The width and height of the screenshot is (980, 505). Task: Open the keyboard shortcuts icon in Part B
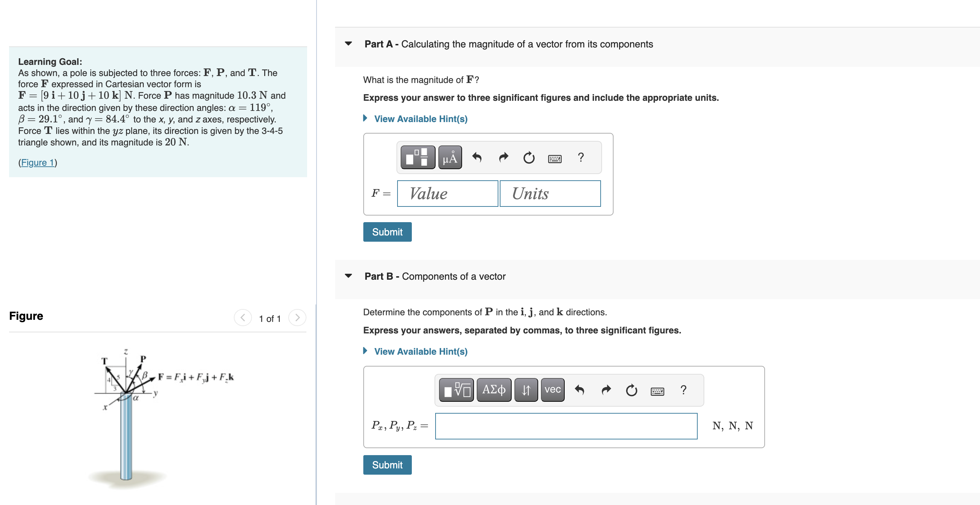point(657,391)
